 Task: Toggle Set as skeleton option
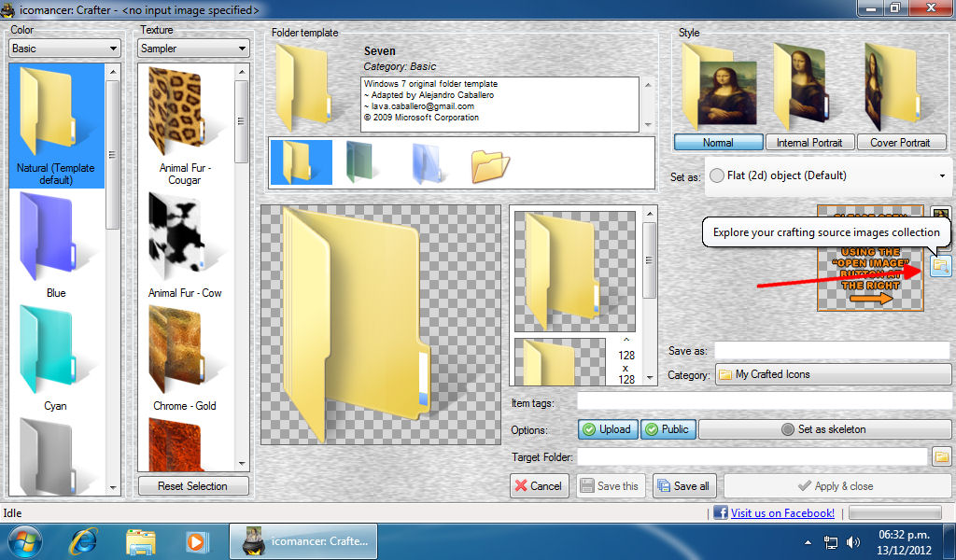pyautogui.click(x=824, y=429)
